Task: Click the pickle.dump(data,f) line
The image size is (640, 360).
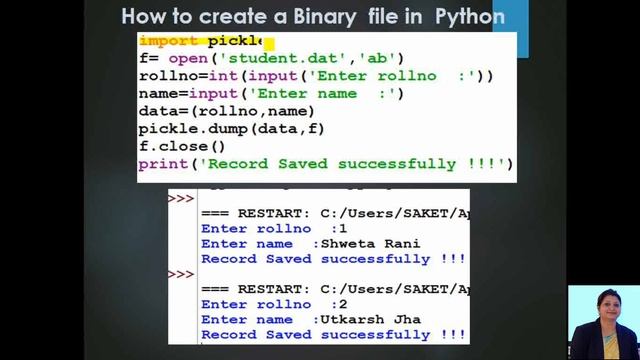Action: pos(231,129)
